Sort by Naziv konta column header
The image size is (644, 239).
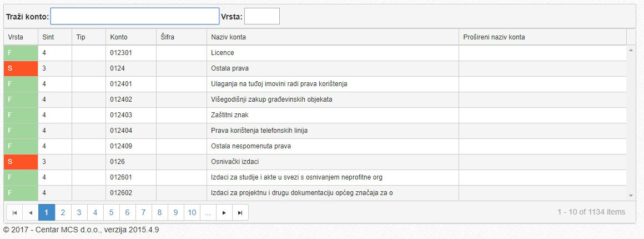(x=333, y=37)
